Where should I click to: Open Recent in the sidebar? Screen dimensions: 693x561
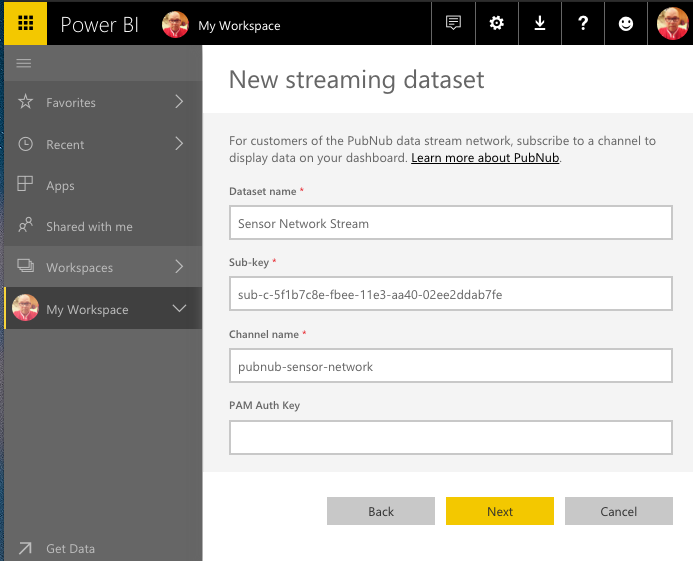pyautogui.click(x=103, y=144)
